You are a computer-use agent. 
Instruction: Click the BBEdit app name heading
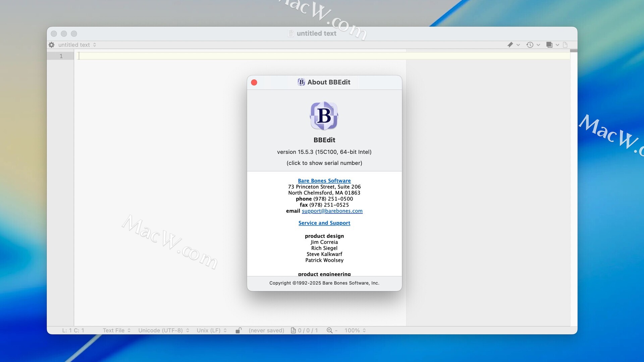click(x=324, y=140)
